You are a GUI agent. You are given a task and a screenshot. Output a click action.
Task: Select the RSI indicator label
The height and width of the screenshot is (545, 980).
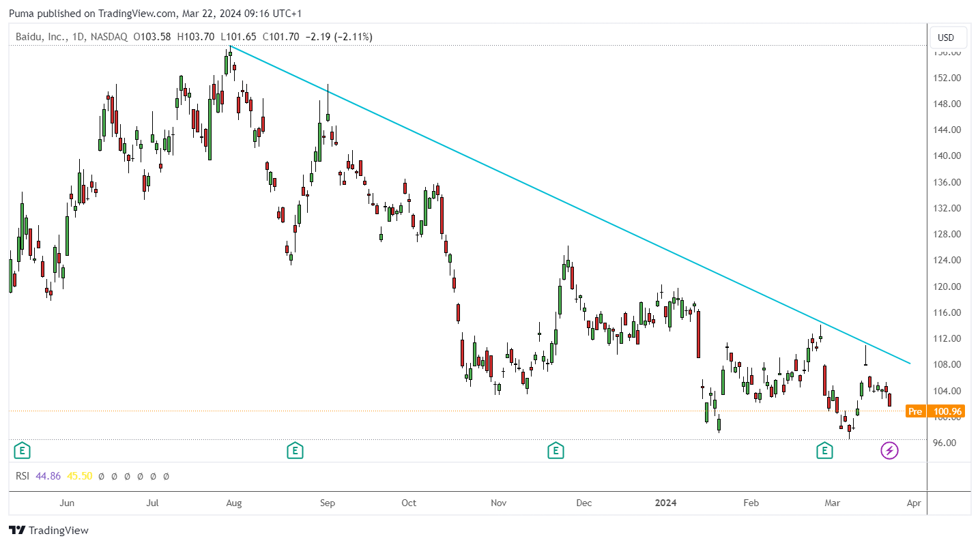pos(23,475)
